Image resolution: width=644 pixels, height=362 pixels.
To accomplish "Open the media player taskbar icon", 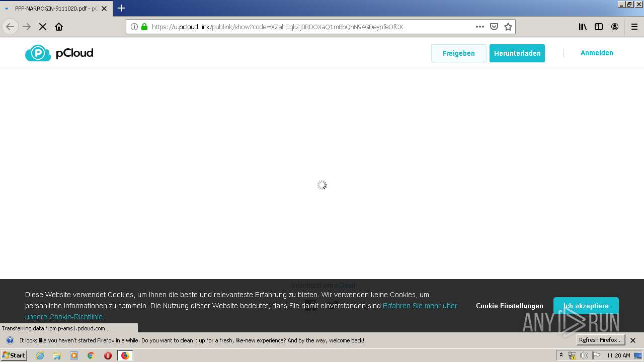I will (74, 355).
